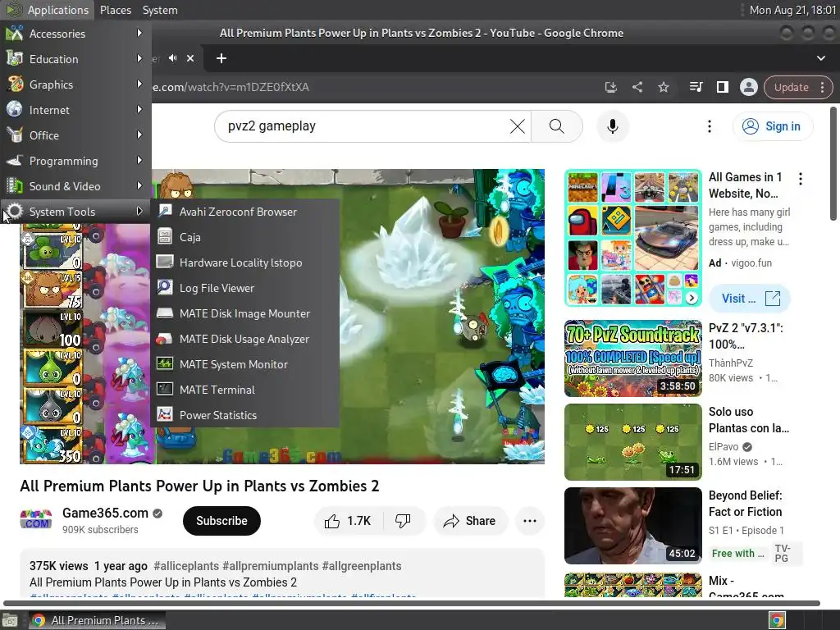The image size is (840, 630).
Task: Clear the search text with X
Action: click(517, 126)
